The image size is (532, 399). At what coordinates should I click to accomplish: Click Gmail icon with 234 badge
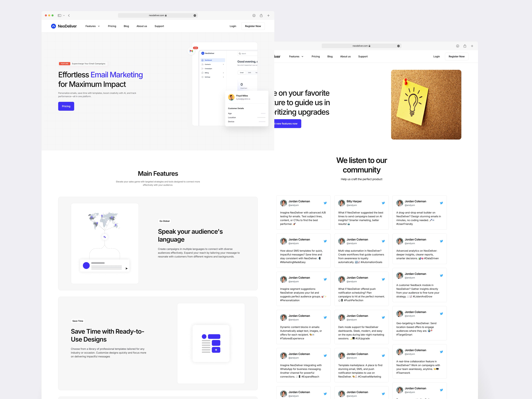(x=191, y=51)
